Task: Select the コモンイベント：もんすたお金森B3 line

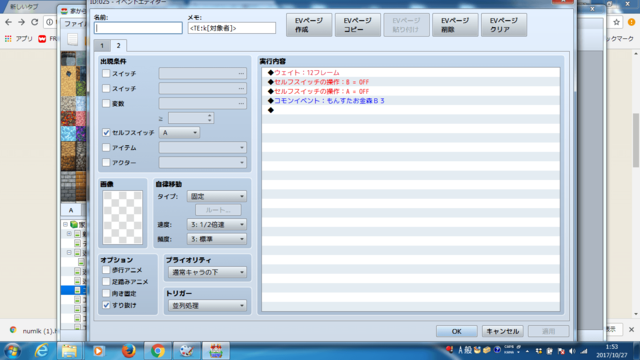Action: pos(411,100)
